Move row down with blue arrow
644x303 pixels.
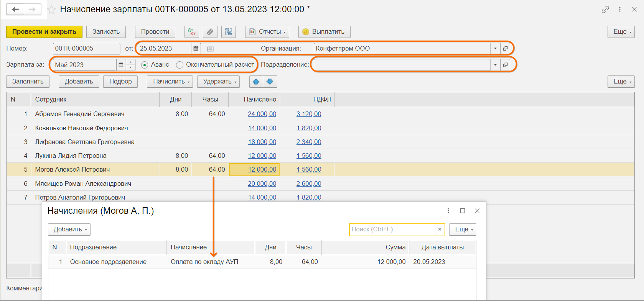tap(270, 82)
